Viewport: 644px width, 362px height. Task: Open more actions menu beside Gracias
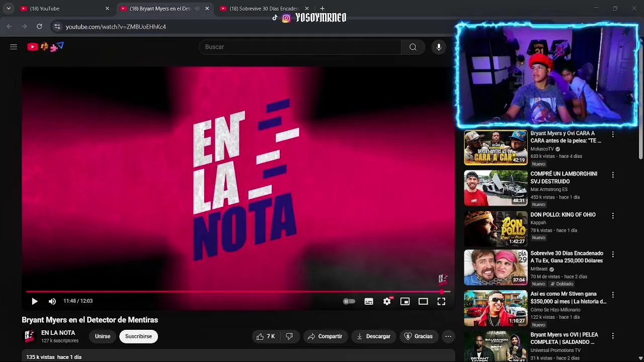(448, 336)
